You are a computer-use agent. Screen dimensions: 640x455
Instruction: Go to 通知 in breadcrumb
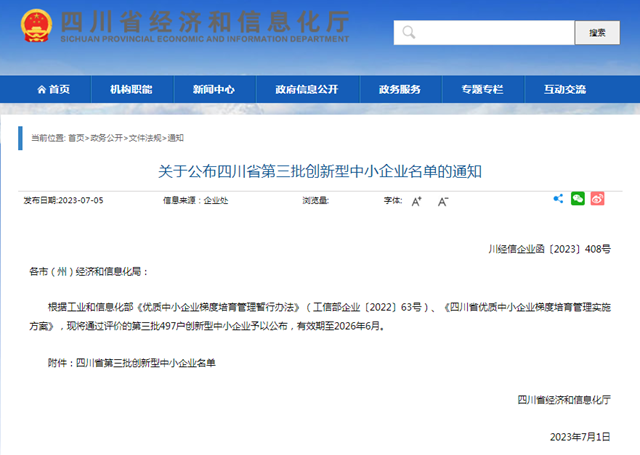(x=176, y=138)
